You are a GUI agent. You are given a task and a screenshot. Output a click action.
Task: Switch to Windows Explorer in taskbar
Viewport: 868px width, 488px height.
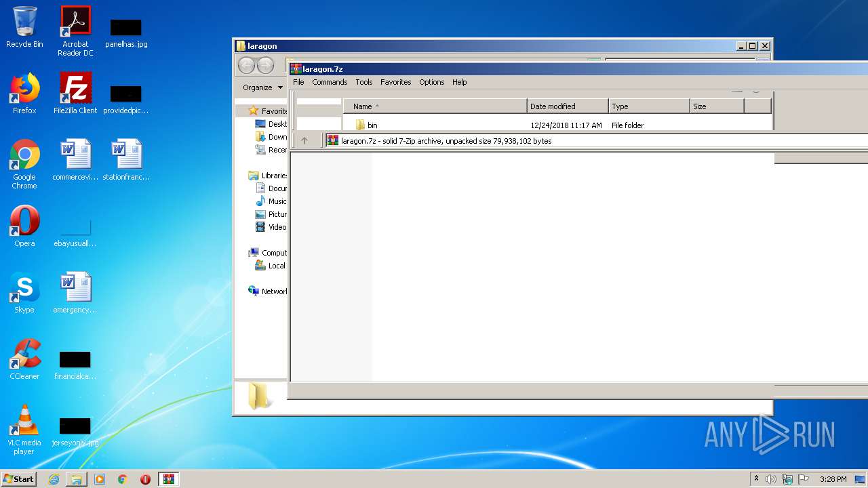pyautogui.click(x=77, y=479)
